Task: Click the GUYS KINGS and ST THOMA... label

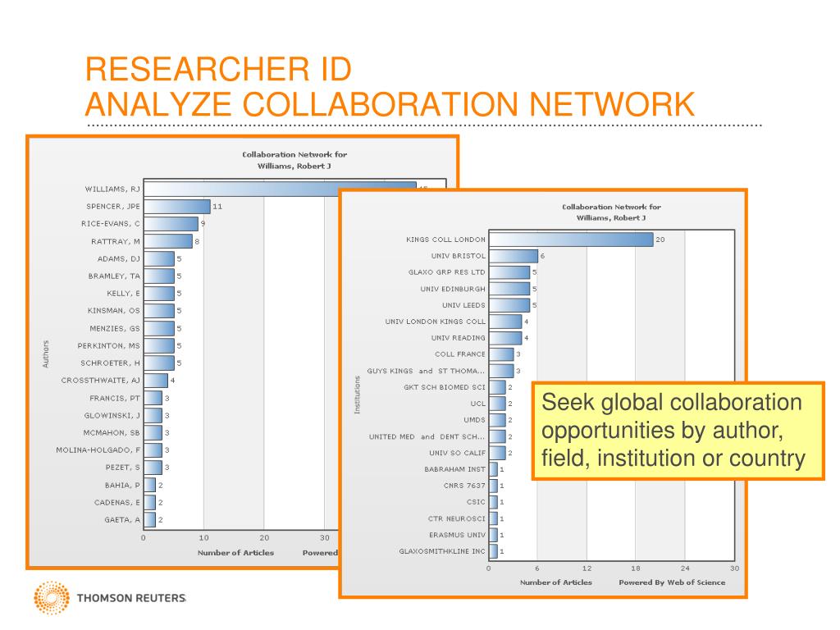Action: coord(426,371)
